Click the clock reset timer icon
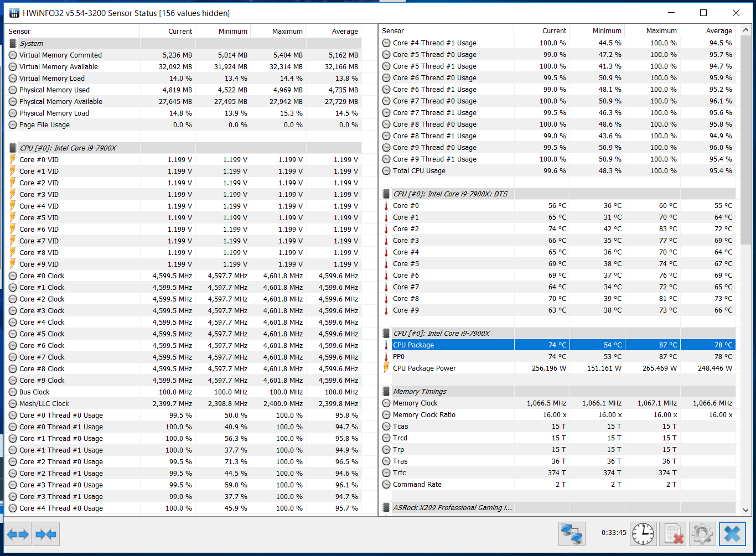The width and height of the screenshot is (756, 556). [643, 534]
